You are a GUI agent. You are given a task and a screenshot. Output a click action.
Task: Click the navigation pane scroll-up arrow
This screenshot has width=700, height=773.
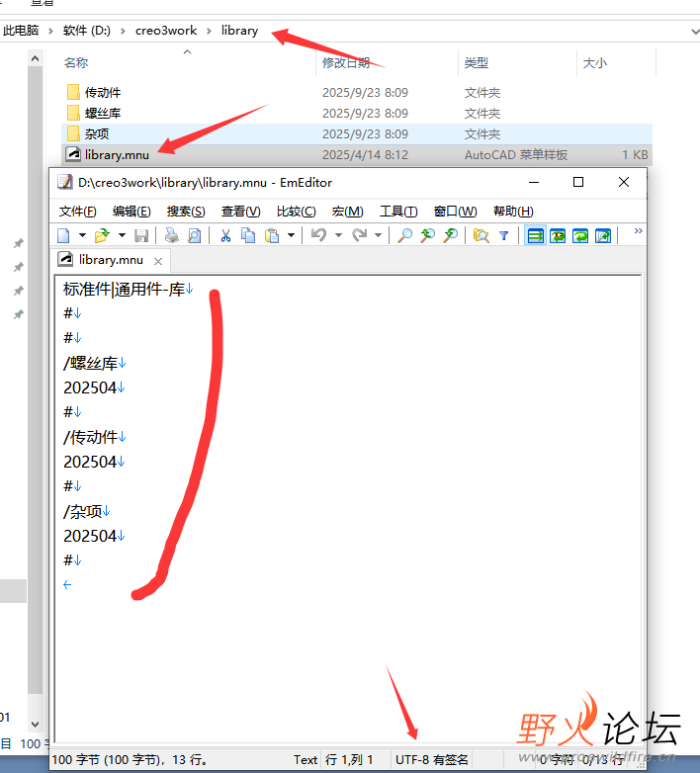(x=35, y=59)
